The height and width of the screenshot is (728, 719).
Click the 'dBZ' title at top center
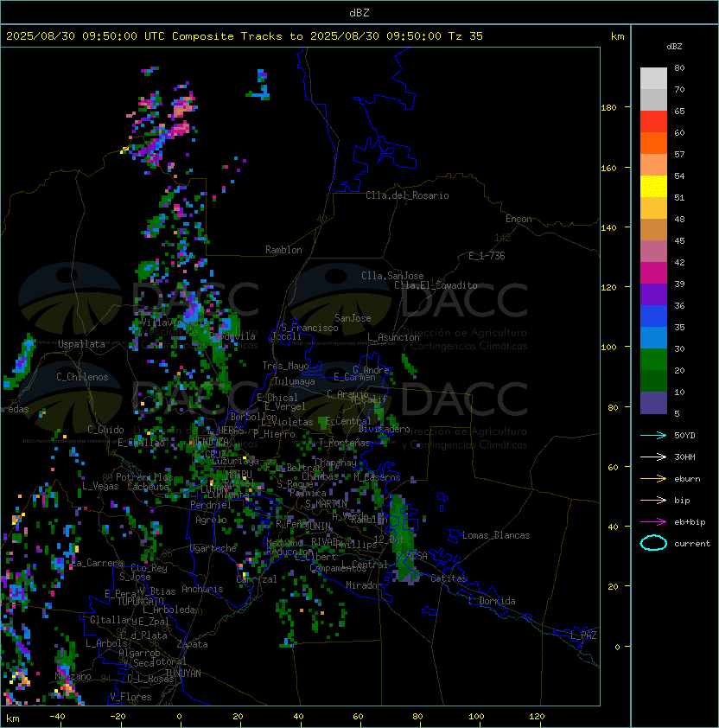[x=359, y=13]
